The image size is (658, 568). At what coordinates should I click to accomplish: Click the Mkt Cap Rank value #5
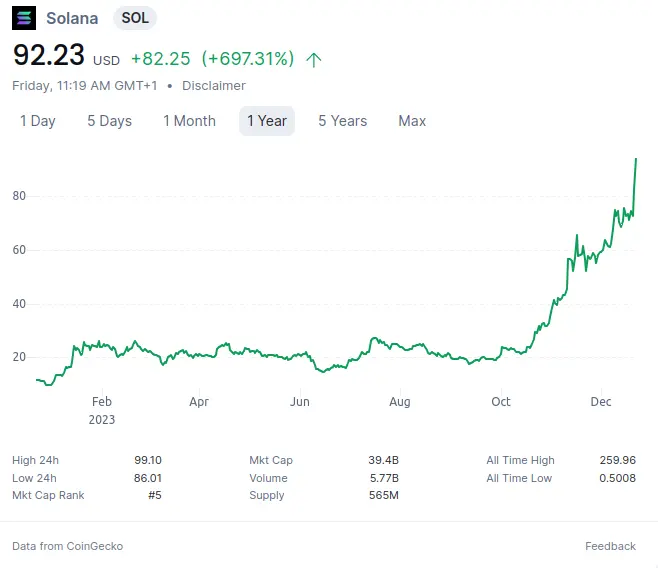click(154, 495)
